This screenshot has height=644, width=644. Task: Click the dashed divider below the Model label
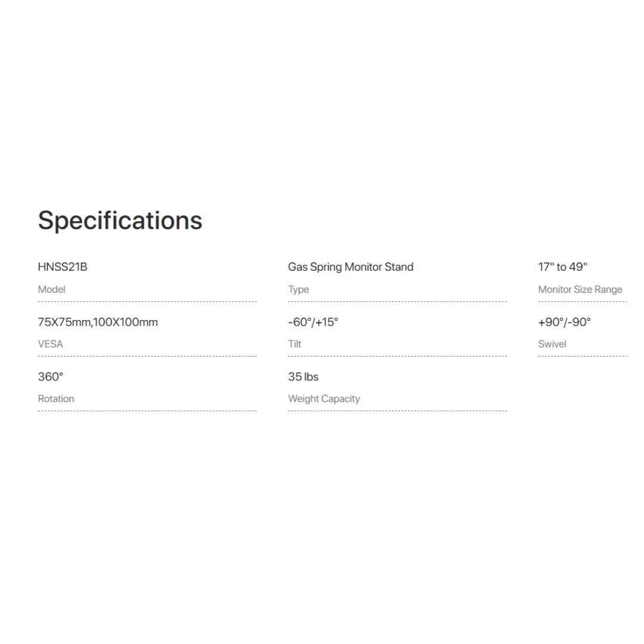(147, 302)
